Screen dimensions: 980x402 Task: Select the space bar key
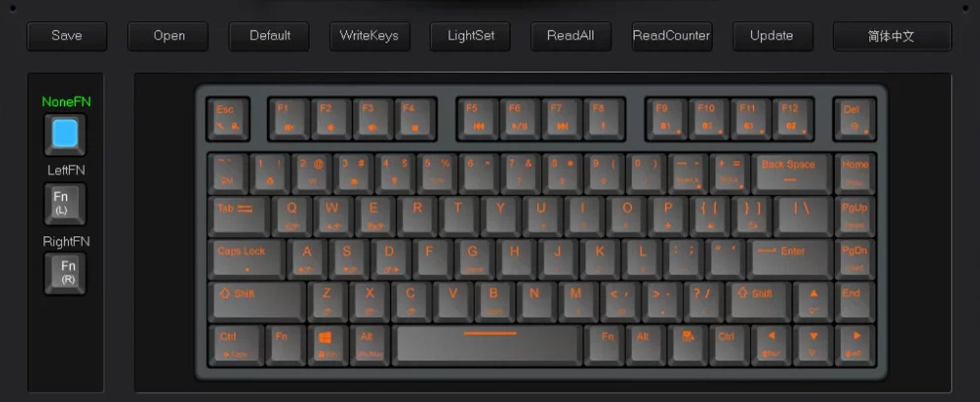click(489, 345)
